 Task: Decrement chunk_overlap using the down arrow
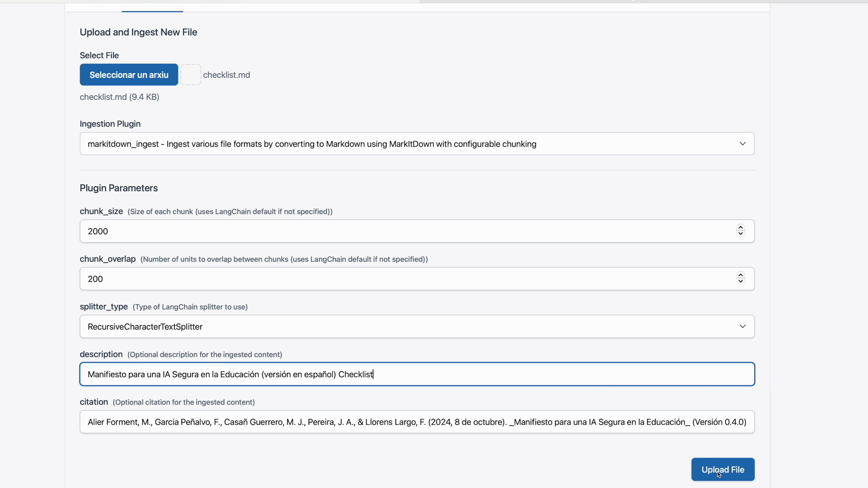[x=740, y=281]
